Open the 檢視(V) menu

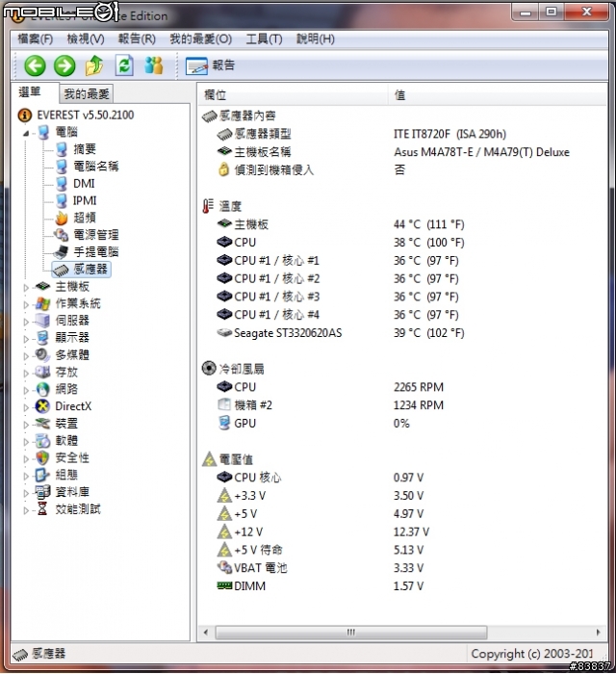coord(86,39)
